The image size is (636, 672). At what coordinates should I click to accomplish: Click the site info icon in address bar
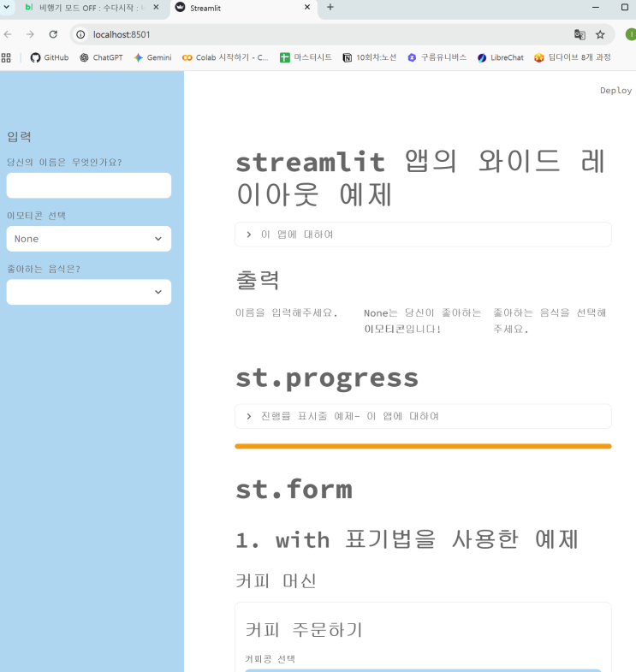click(80, 35)
